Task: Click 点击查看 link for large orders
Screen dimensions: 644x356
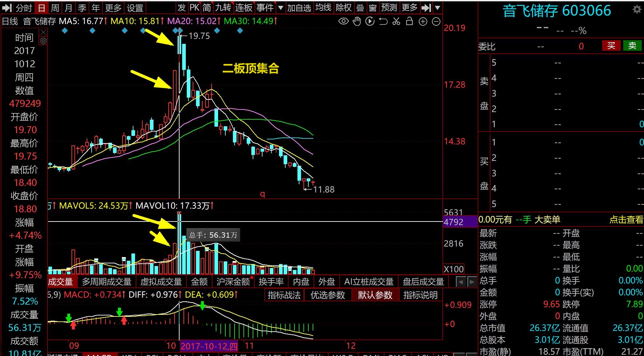Action: coord(626,220)
